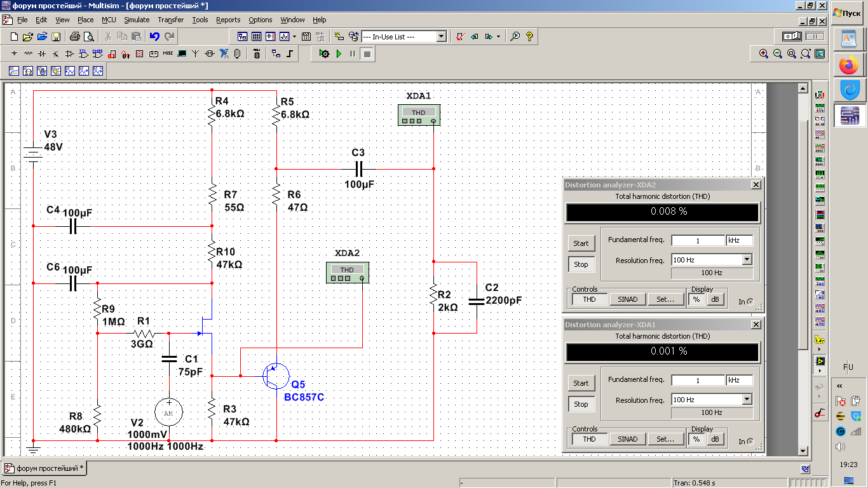Place a Basic component (resistor icon)
The width and height of the screenshot is (868, 488).
(x=28, y=53)
